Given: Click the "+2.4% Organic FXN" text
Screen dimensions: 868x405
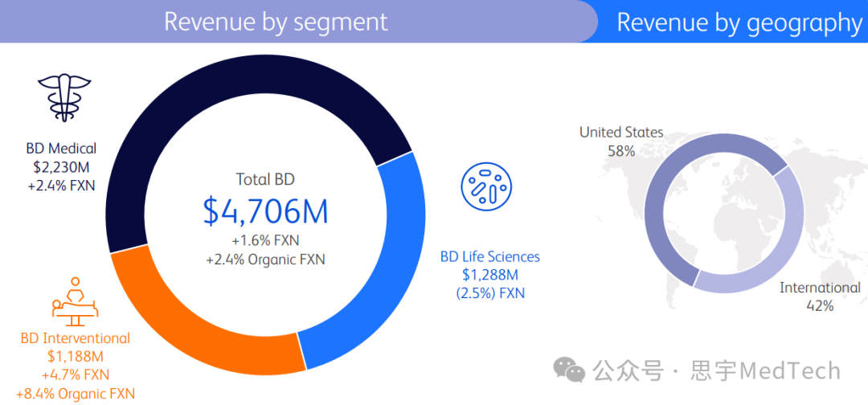Looking at the screenshot, I should coord(265,259).
